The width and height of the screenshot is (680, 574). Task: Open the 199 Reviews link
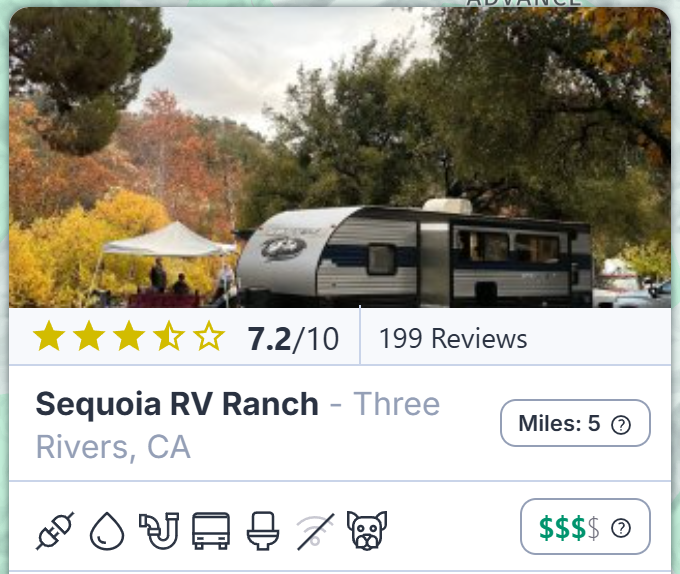coord(453,338)
